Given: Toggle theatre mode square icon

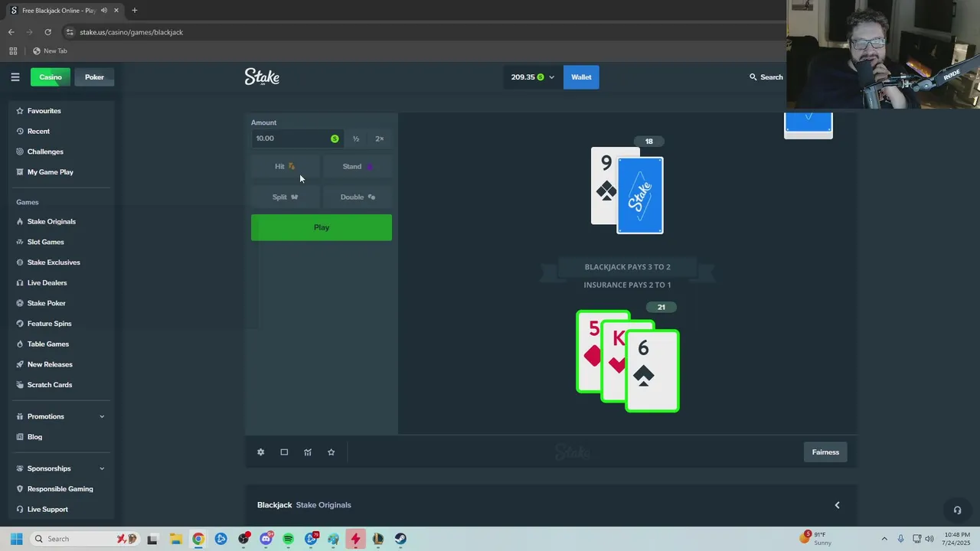Looking at the screenshot, I should (x=284, y=452).
